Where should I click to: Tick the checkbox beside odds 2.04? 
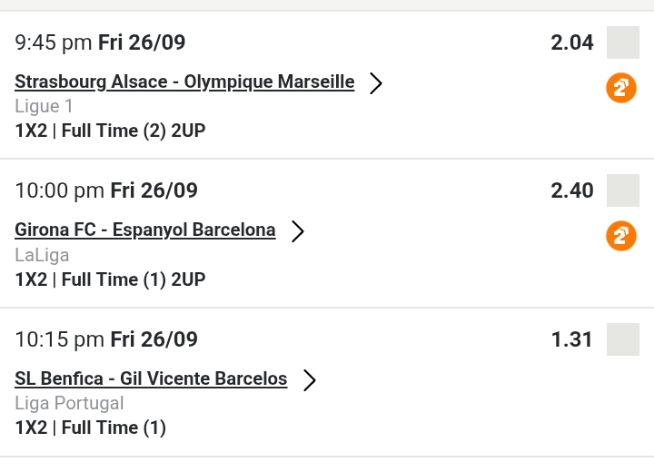(x=623, y=43)
